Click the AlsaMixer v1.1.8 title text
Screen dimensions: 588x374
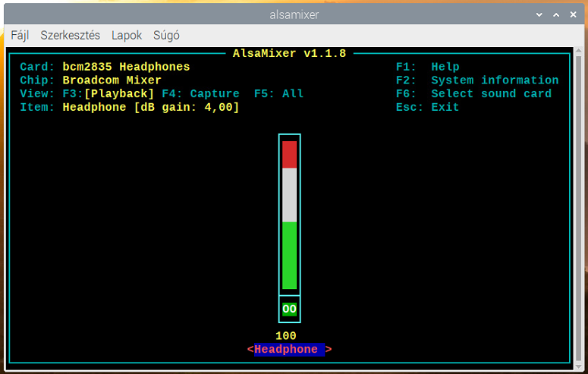pyautogui.click(x=290, y=53)
